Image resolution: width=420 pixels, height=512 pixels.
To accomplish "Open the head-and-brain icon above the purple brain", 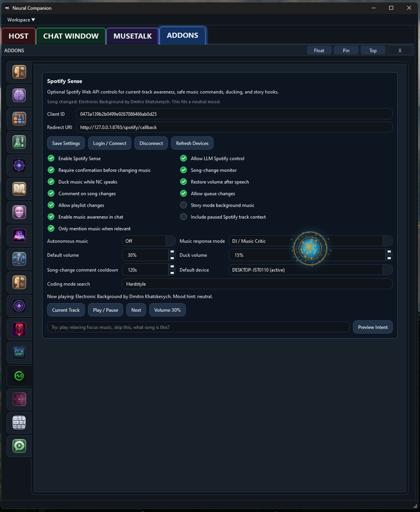I will pyautogui.click(x=19, y=72).
